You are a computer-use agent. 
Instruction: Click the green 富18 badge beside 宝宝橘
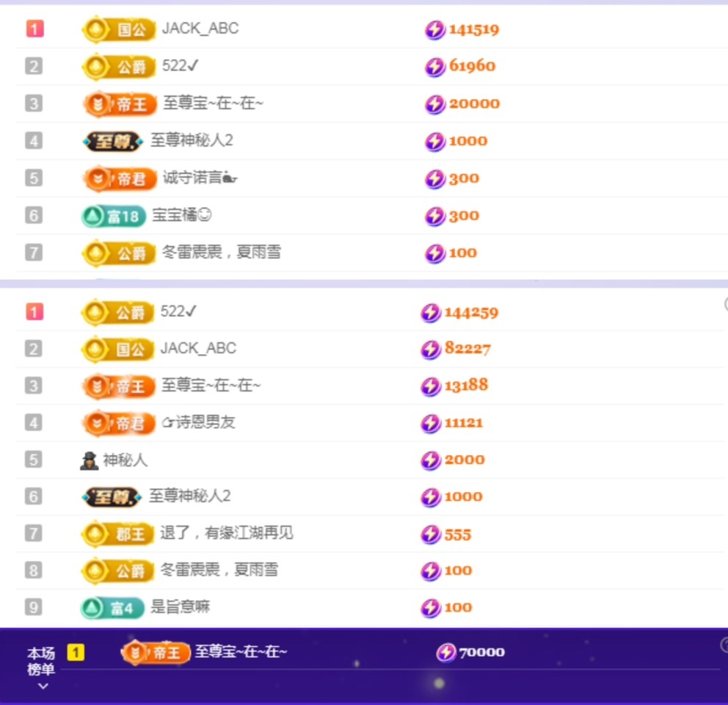point(114,216)
